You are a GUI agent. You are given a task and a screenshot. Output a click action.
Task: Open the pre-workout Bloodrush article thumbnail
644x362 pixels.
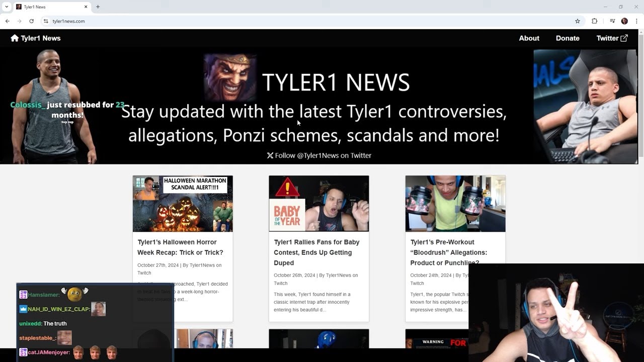click(455, 204)
